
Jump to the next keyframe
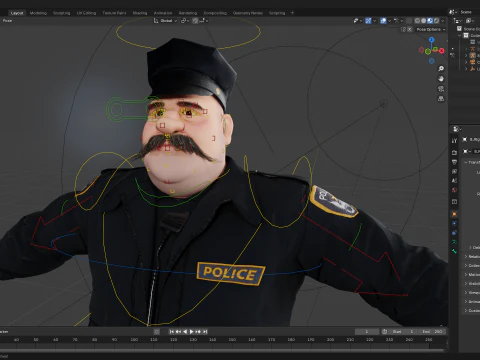(198, 332)
